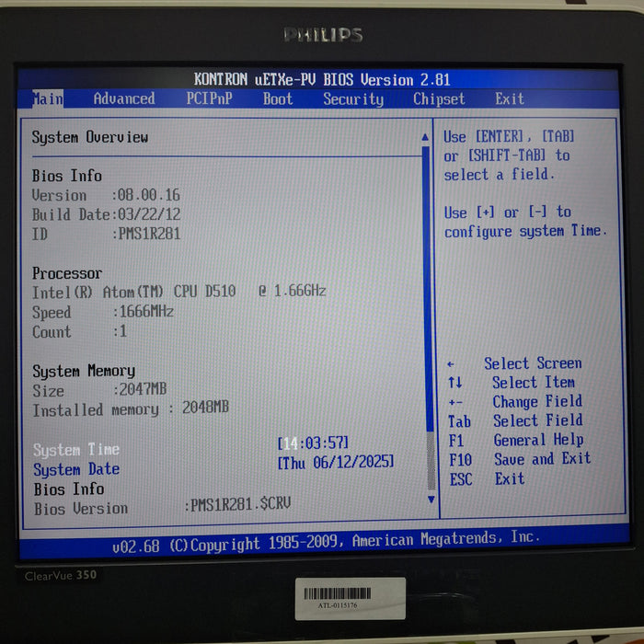Select the System Date value field
Viewport: 644px width, 644px height.
pyautogui.click(x=336, y=462)
